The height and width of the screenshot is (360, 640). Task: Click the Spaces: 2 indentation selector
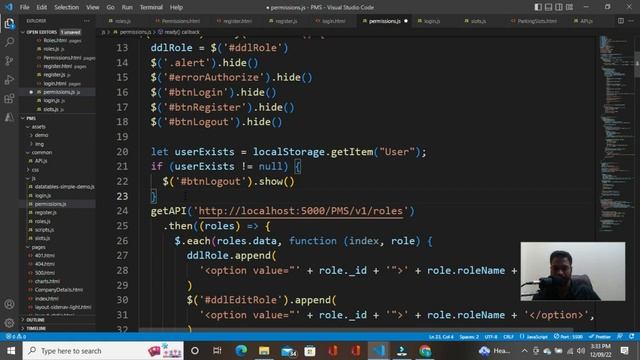[469, 337]
